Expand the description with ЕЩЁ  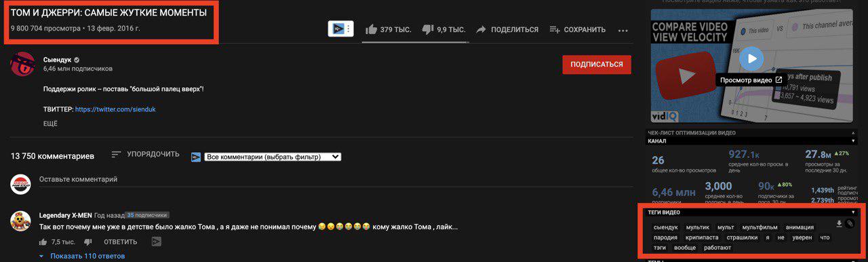pos(50,124)
